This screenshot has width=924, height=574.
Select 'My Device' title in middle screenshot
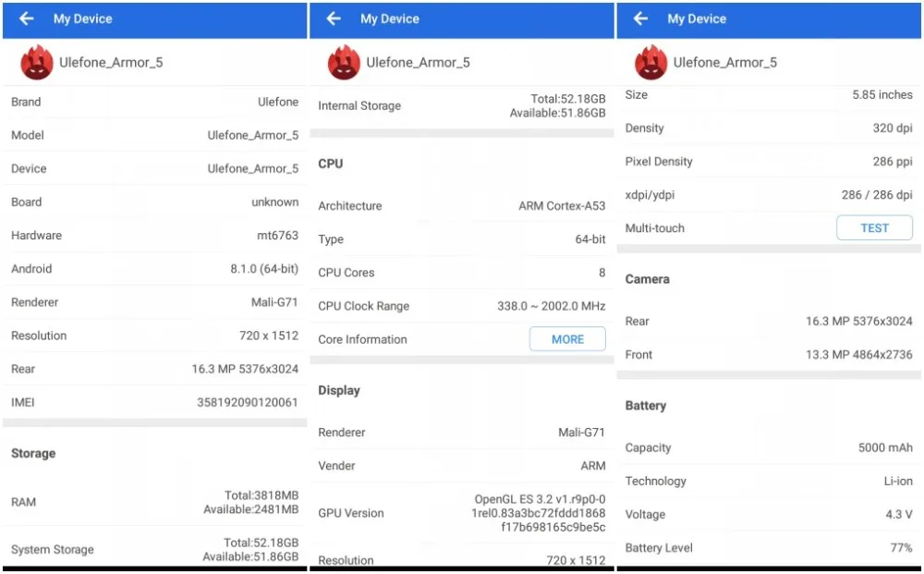click(390, 18)
